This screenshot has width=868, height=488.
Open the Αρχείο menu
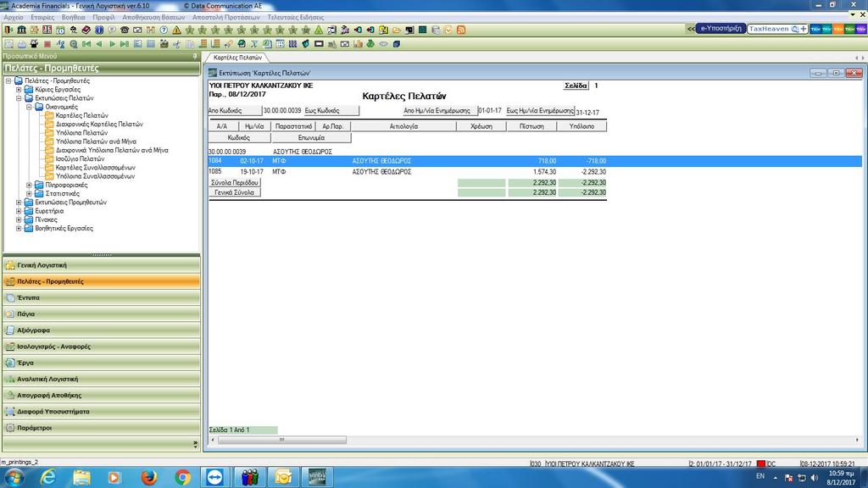[x=14, y=17]
